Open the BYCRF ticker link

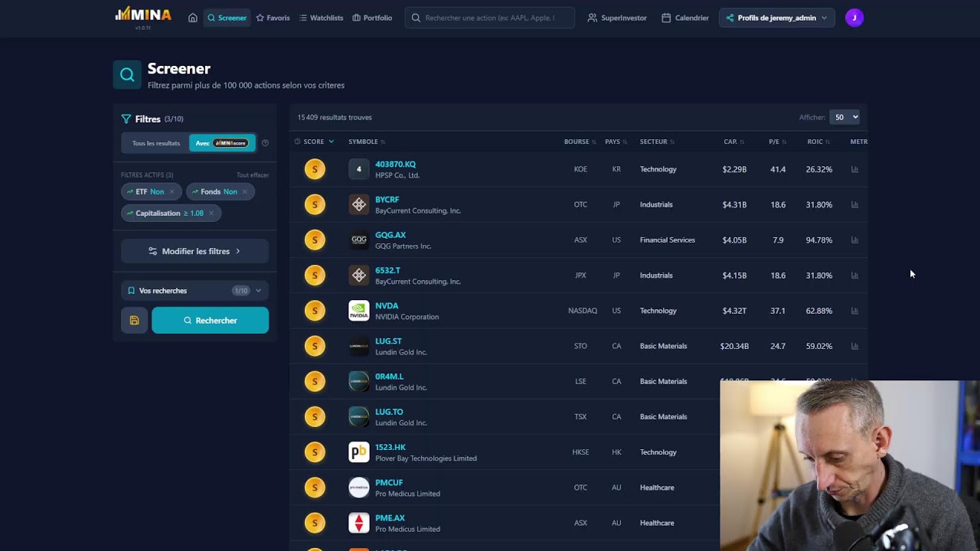click(387, 200)
